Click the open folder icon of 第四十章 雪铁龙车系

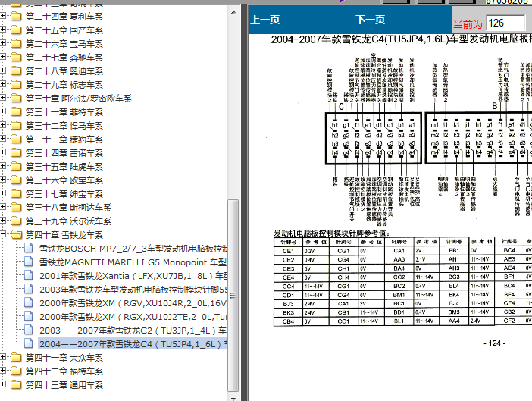point(16,234)
